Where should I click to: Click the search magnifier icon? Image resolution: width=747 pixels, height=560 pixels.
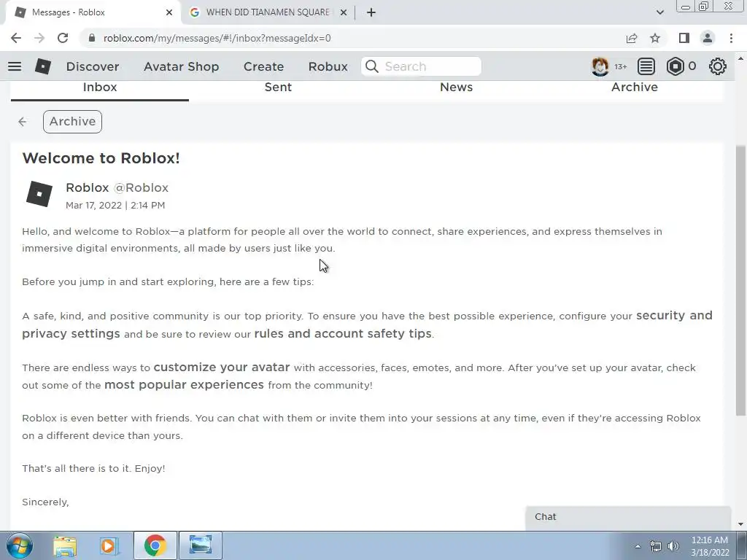(371, 66)
